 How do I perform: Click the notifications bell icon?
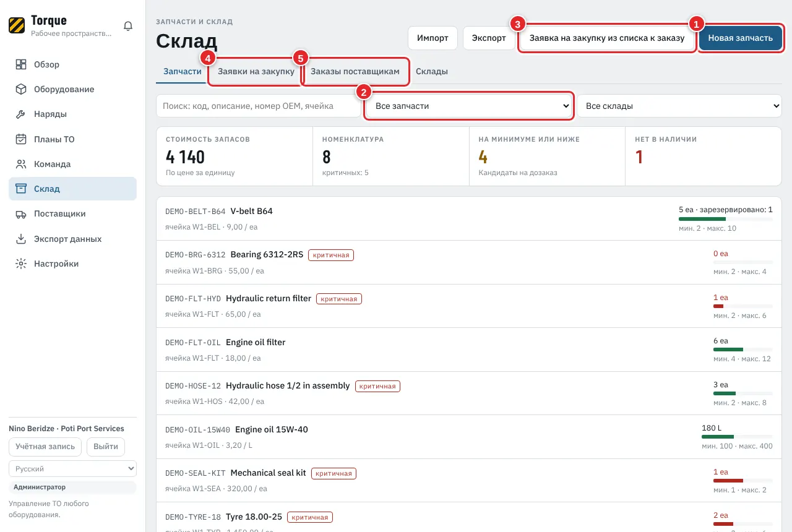[128, 26]
